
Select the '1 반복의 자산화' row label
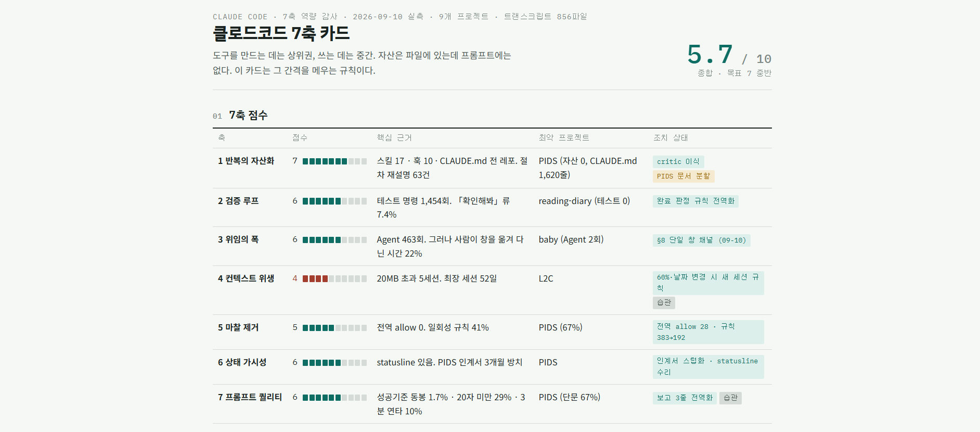pos(246,161)
